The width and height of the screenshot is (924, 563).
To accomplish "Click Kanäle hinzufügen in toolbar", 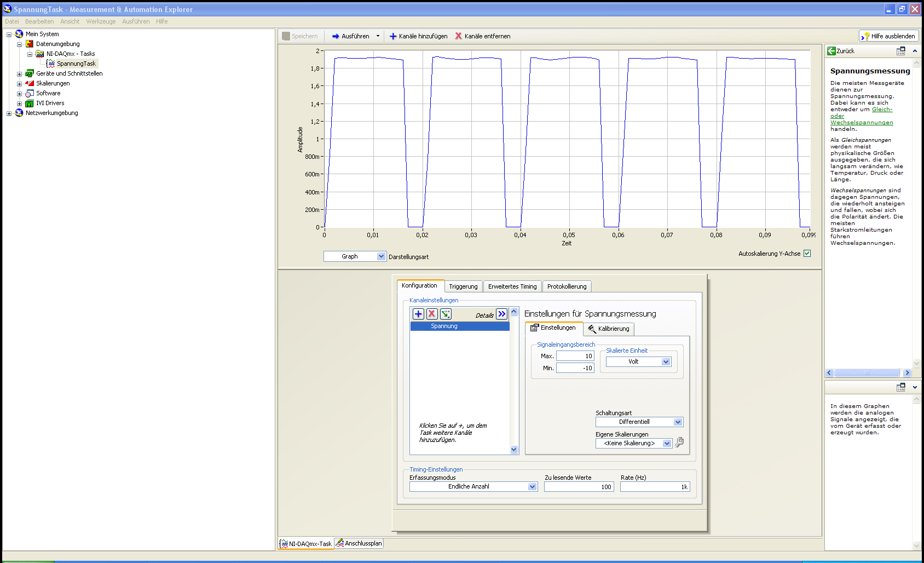I will click(418, 36).
